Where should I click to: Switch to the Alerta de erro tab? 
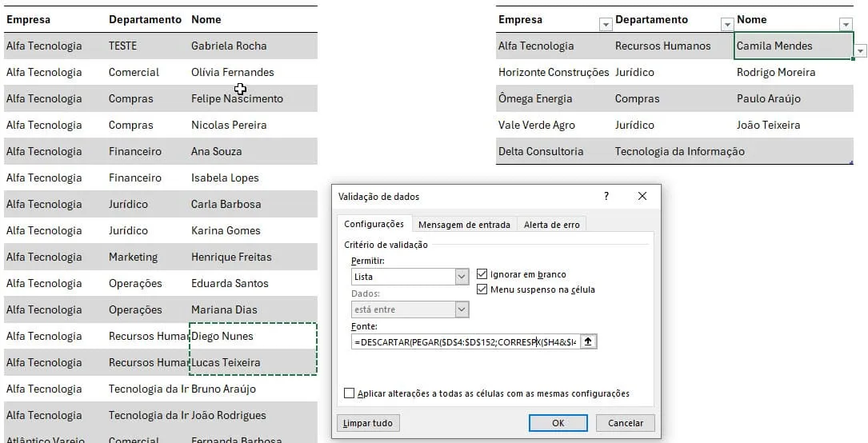click(x=552, y=225)
